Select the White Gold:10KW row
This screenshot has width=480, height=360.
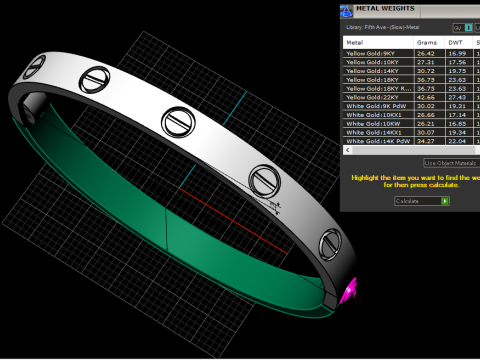(411, 124)
